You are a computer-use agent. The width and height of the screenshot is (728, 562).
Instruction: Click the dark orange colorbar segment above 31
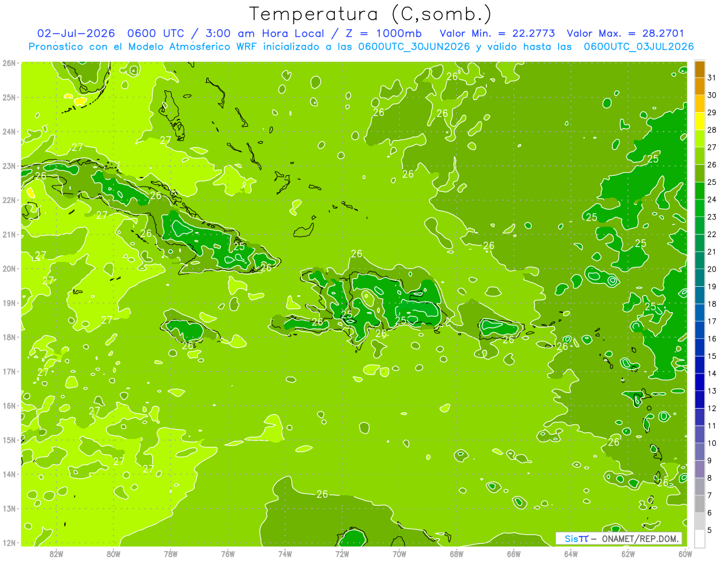tap(699, 70)
